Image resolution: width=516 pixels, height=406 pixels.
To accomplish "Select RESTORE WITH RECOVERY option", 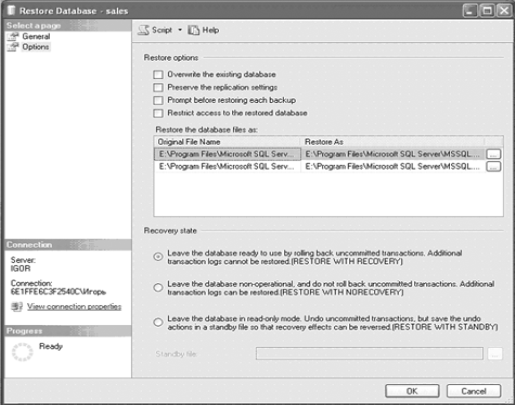I will [158, 257].
